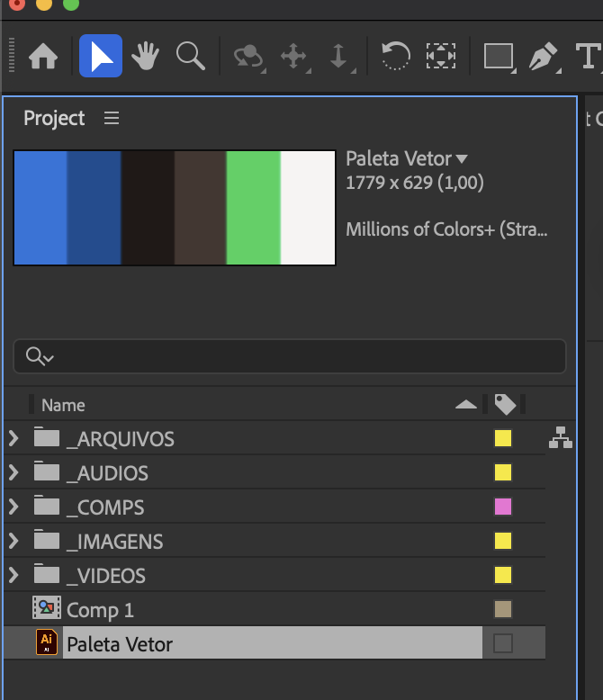Select the Zoom magnifier tool

tap(190, 57)
